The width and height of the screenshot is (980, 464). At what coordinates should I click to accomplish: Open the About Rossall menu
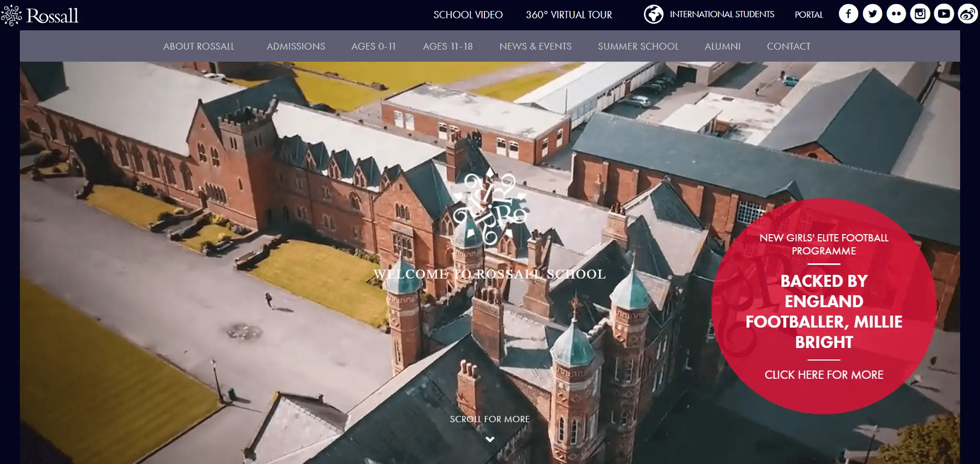(199, 47)
